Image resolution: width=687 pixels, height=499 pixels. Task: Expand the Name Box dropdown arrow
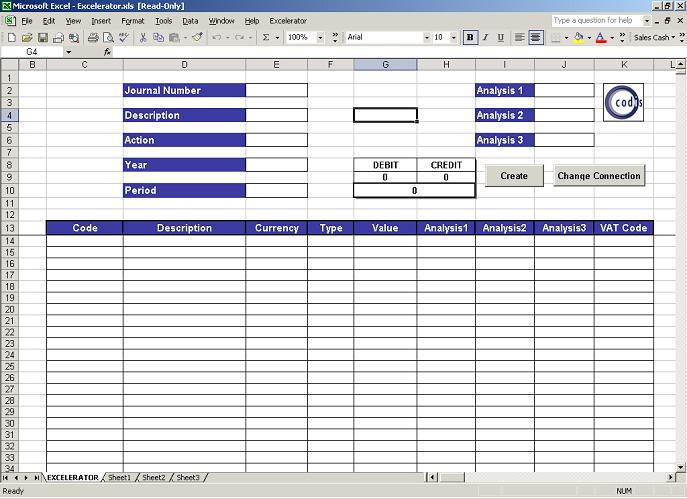click(69, 52)
